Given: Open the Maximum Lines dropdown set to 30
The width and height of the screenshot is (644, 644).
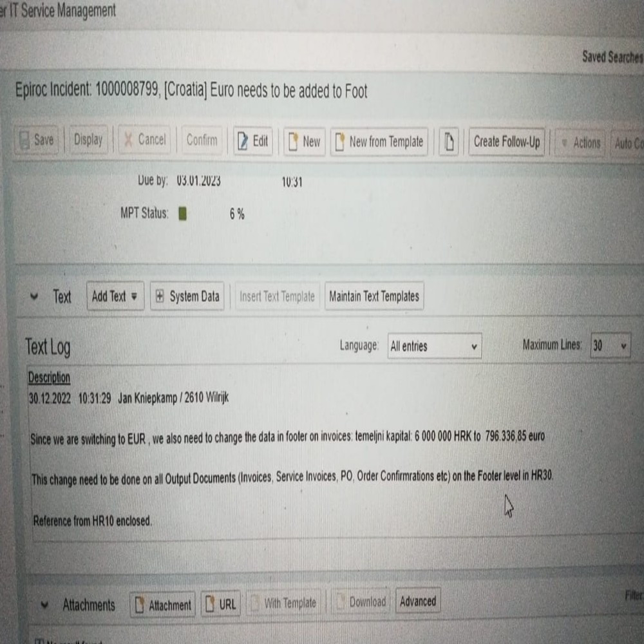Looking at the screenshot, I should point(610,345).
